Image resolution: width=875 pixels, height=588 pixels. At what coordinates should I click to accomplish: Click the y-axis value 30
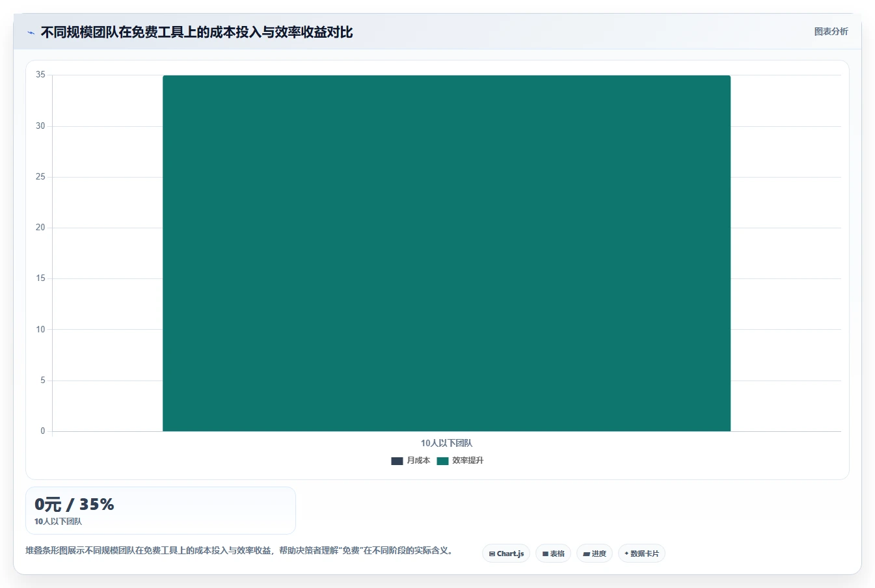[40, 126]
